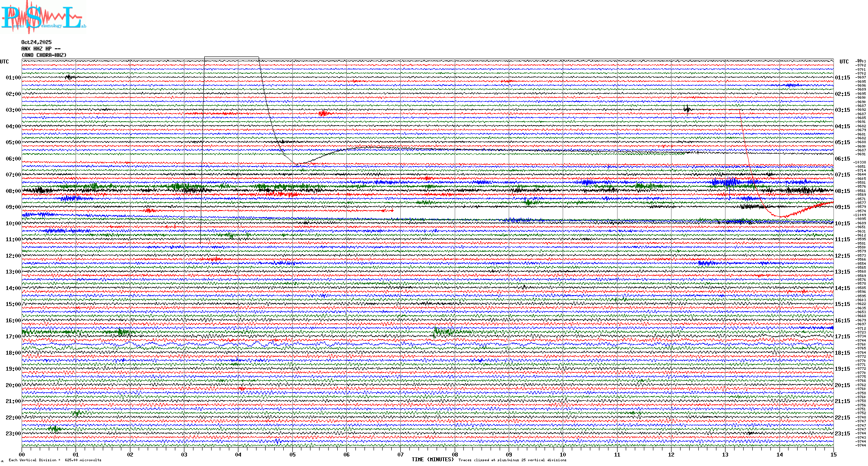Click the ANX HHZ HP station label
Image resolution: width=868 pixels, height=466 pixels.
(41, 49)
